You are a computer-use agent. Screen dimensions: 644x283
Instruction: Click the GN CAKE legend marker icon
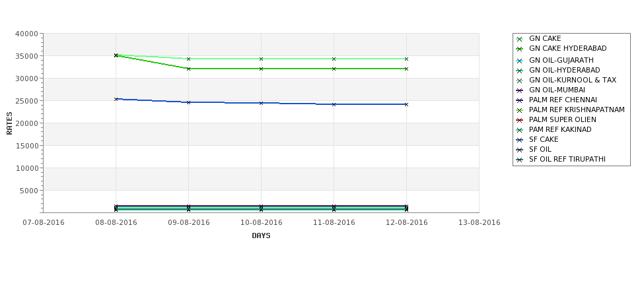point(519,39)
